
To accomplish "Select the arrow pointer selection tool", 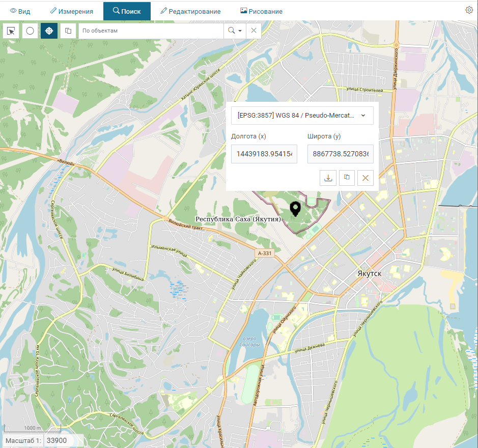I will (11, 31).
